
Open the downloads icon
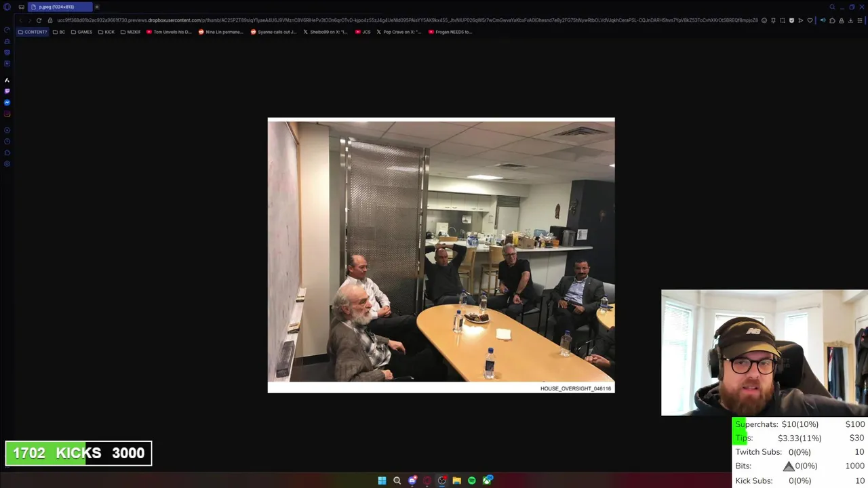850,20
